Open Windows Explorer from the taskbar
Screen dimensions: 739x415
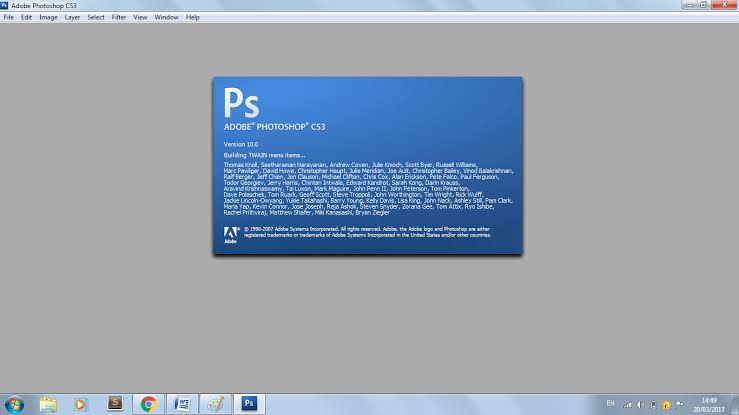pyautogui.click(x=48, y=405)
